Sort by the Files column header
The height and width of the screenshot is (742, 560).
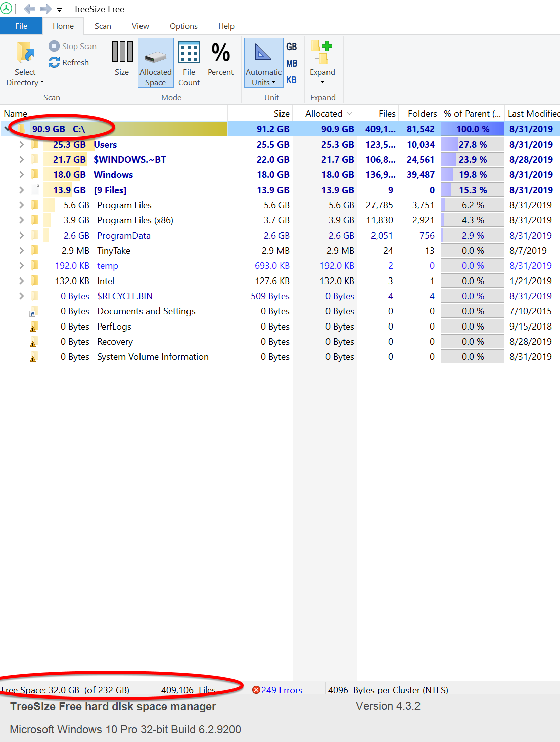378,114
